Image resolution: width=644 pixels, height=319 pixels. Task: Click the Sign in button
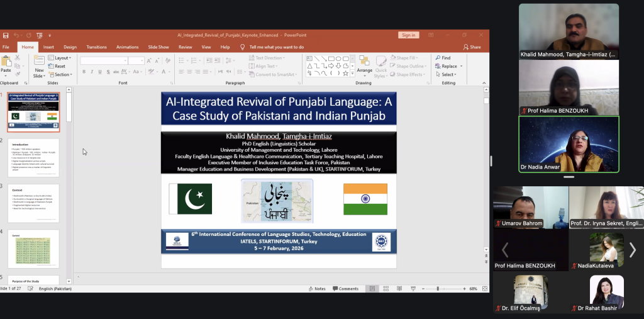point(409,35)
